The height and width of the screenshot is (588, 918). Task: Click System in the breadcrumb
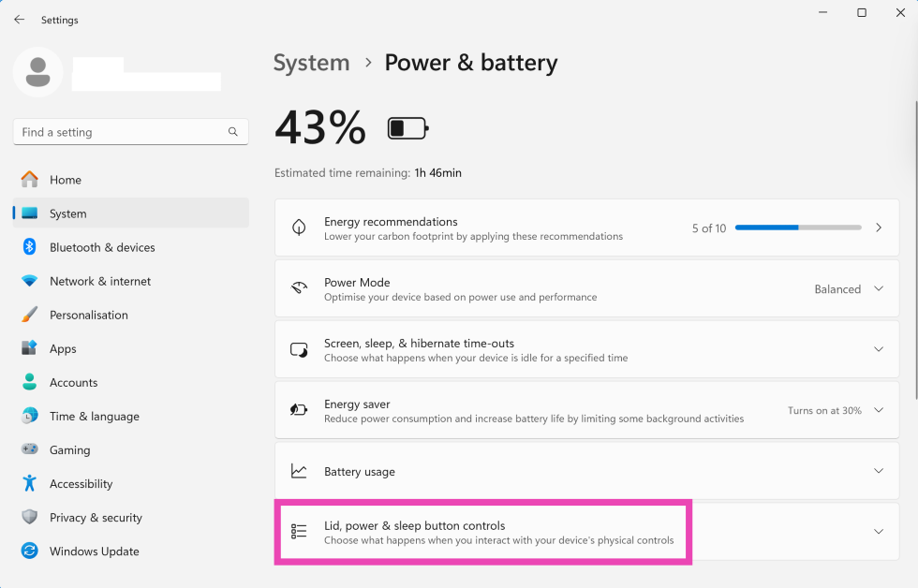(x=311, y=63)
